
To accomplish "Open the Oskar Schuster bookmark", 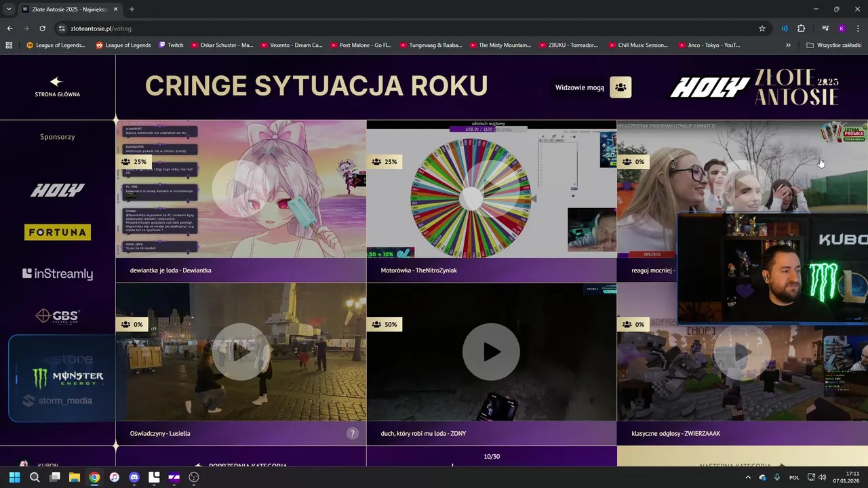I will [222, 45].
